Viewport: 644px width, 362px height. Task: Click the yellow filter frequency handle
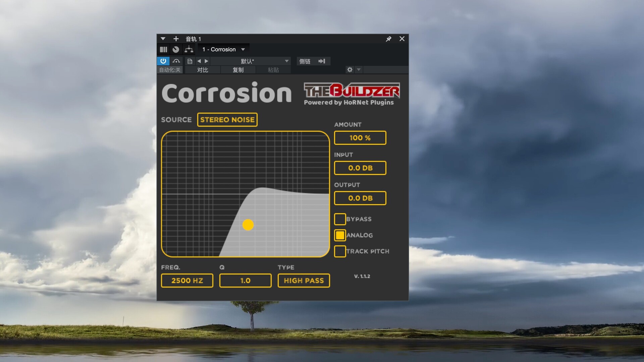tap(248, 225)
